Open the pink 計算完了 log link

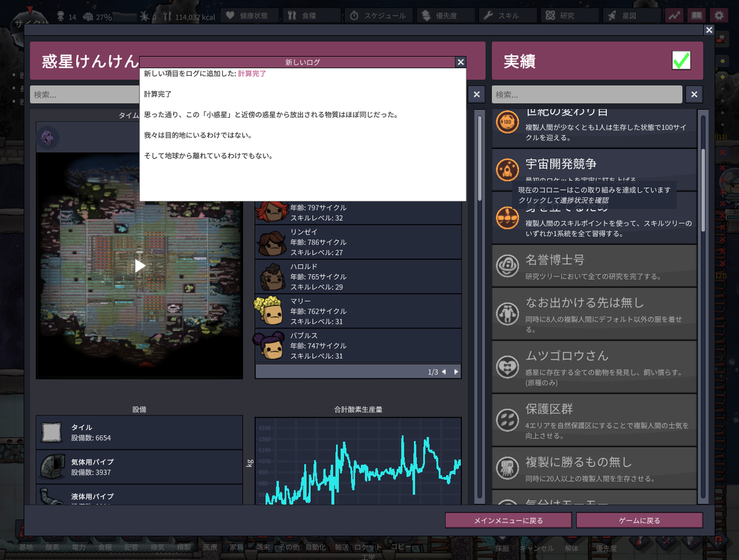(x=252, y=73)
